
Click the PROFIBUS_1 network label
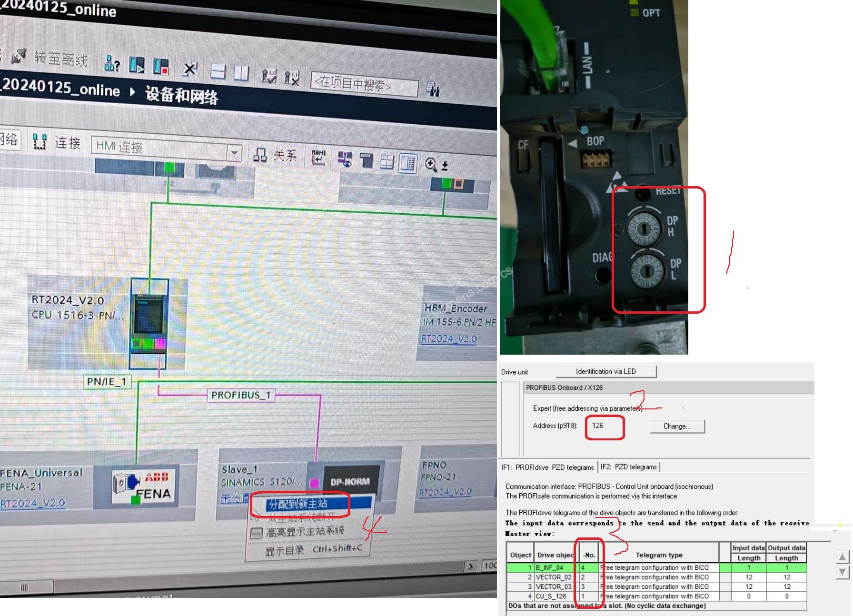241,395
